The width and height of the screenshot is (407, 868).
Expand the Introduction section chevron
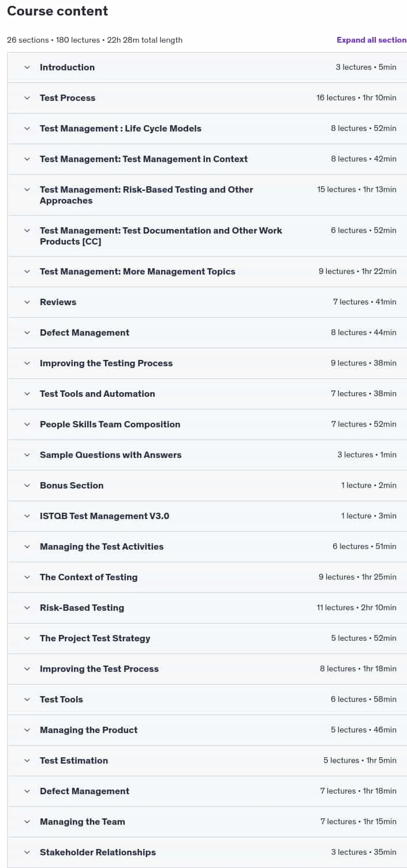[27, 67]
